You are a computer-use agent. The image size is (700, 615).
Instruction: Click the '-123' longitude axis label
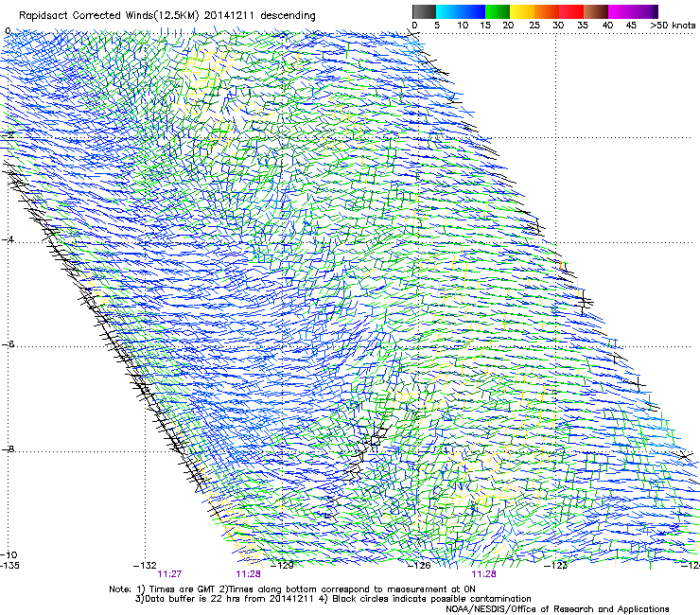click(556, 566)
